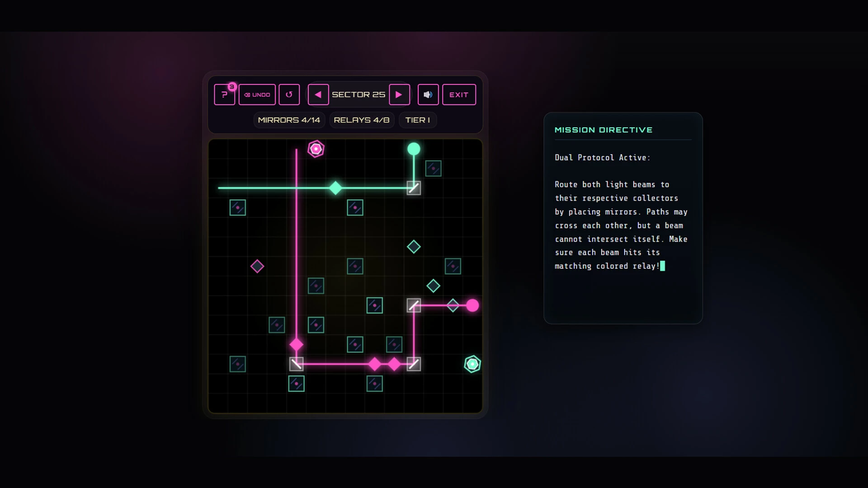
Task: Toggle the mirror left of pink emitter
Action: click(414, 305)
